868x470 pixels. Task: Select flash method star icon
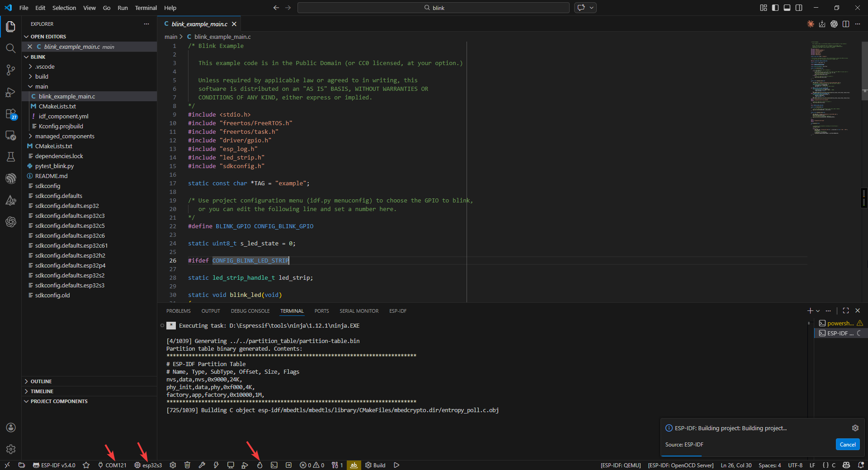pos(86,465)
